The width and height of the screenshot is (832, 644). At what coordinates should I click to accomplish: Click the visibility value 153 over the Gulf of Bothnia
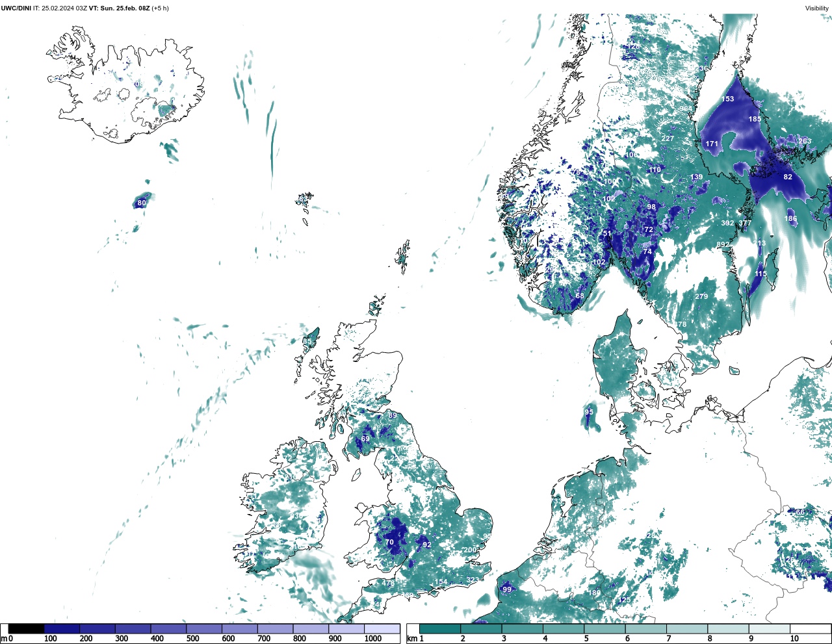728,99
